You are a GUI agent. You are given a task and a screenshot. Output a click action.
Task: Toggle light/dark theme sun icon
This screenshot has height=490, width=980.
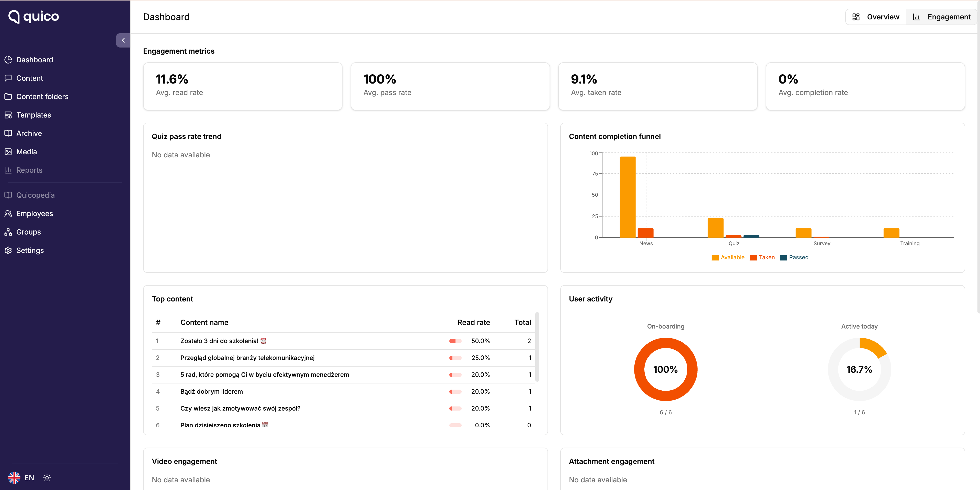click(x=47, y=478)
